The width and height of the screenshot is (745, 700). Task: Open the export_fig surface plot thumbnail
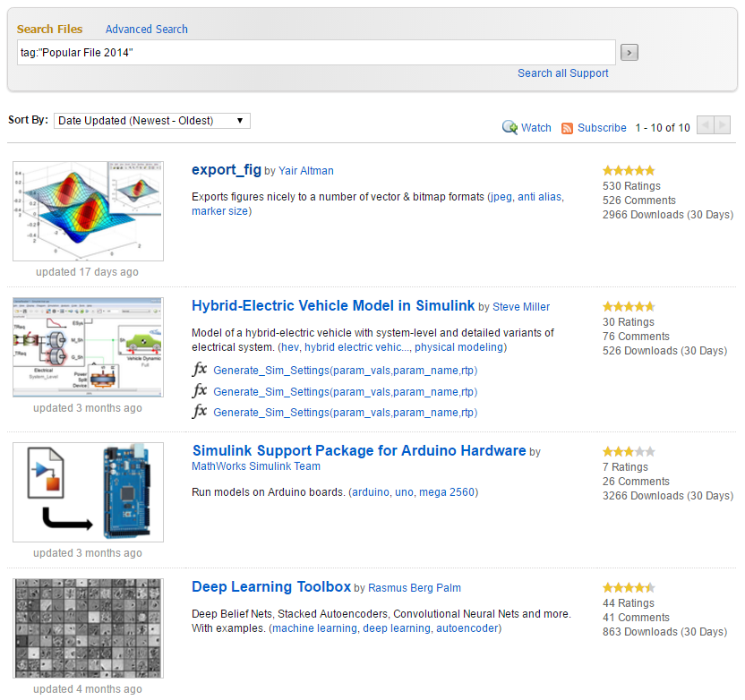pyautogui.click(x=88, y=211)
